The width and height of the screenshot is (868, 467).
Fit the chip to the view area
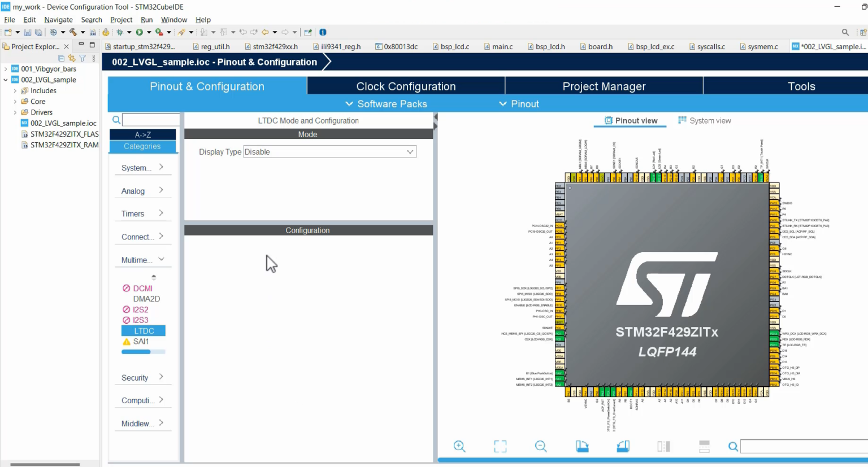[500, 446]
